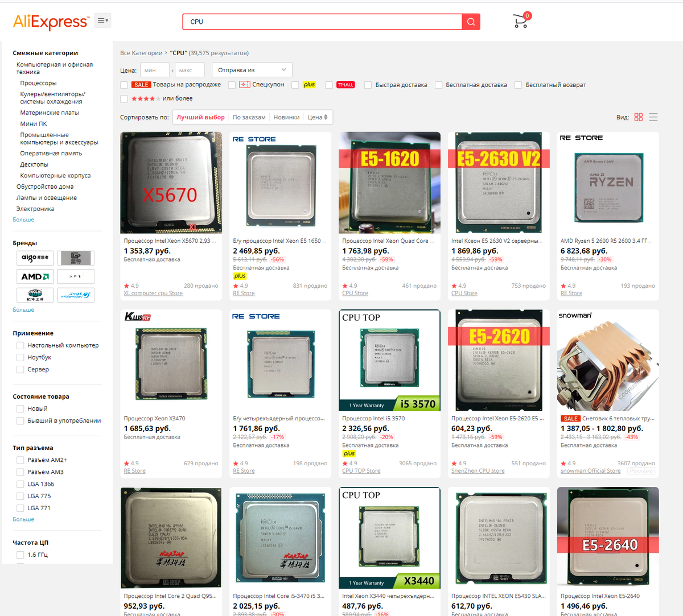This screenshot has width=683, height=616.
Task: Enable the SALE 'Товары на распродаже' checkbox
Action: click(124, 85)
